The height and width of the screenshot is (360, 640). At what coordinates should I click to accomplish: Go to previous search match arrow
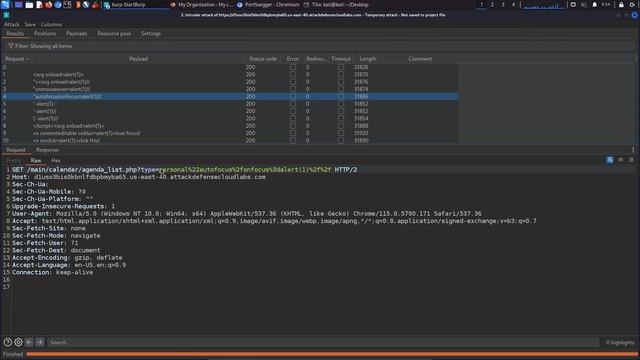click(29, 342)
